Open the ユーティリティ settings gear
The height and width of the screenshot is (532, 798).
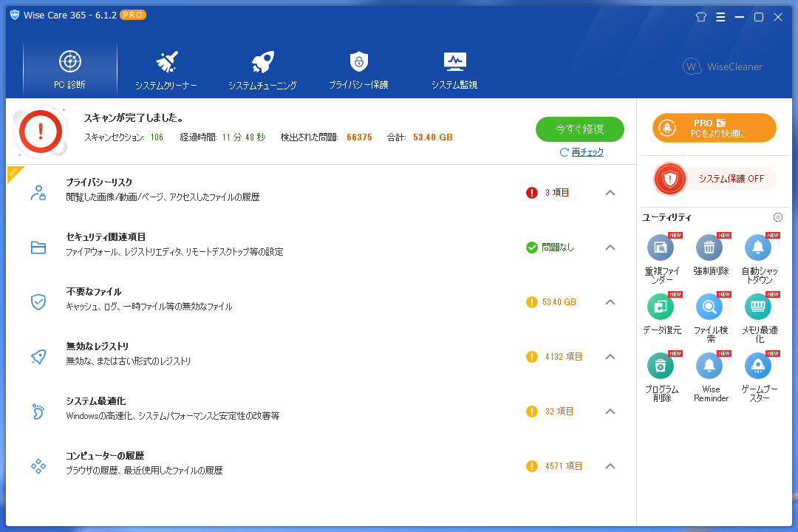tap(777, 217)
